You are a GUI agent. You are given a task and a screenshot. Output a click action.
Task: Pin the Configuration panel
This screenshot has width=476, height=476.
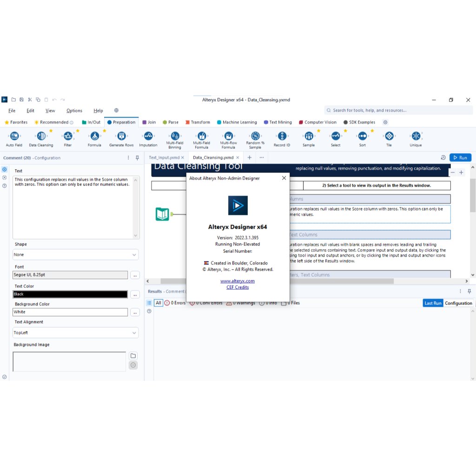pos(137,158)
